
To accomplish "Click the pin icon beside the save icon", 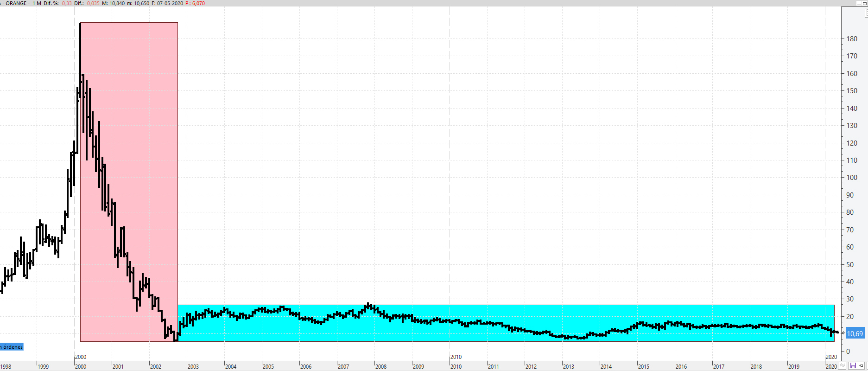I will coord(861,366).
